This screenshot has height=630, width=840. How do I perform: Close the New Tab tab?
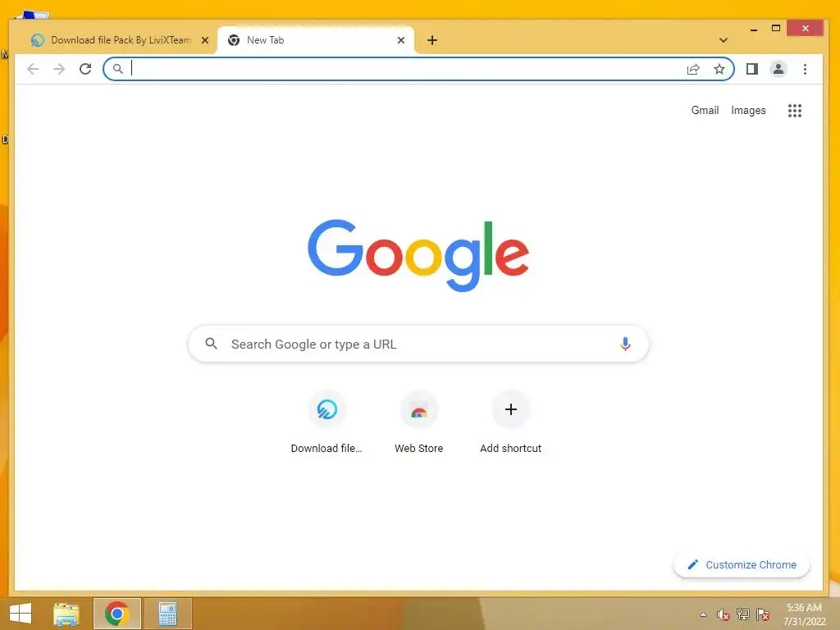click(x=400, y=40)
